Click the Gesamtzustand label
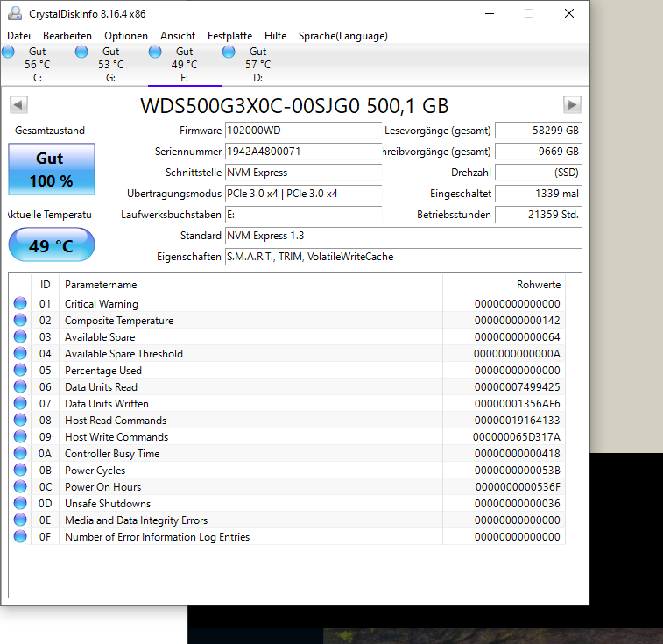The width and height of the screenshot is (663, 644). (50, 131)
